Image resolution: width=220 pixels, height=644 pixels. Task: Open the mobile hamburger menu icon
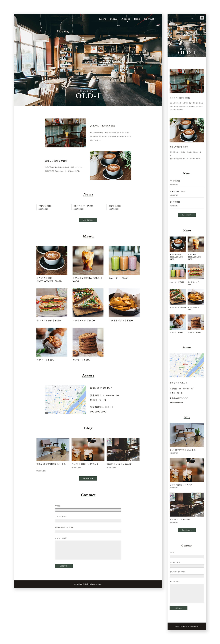(x=202, y=17)
